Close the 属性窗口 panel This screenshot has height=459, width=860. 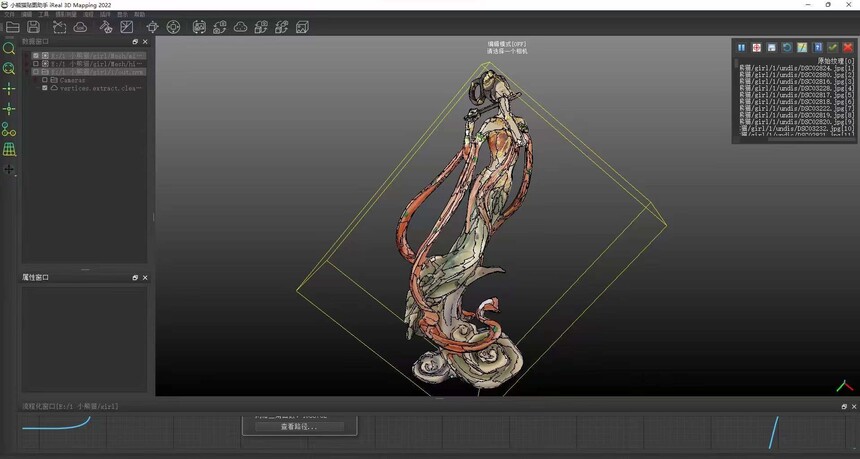click(x=145, y=277)
